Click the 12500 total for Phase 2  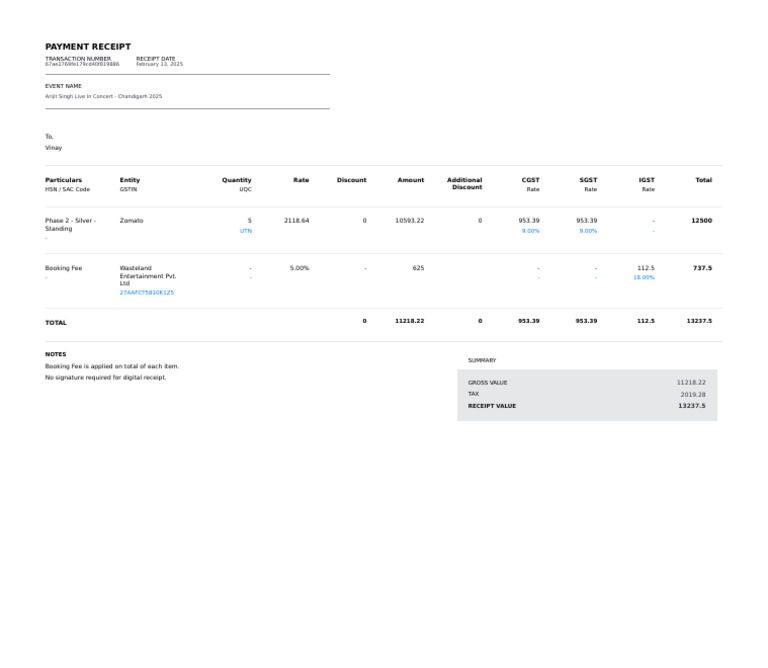pyautogui.click(x=701, y=220)
